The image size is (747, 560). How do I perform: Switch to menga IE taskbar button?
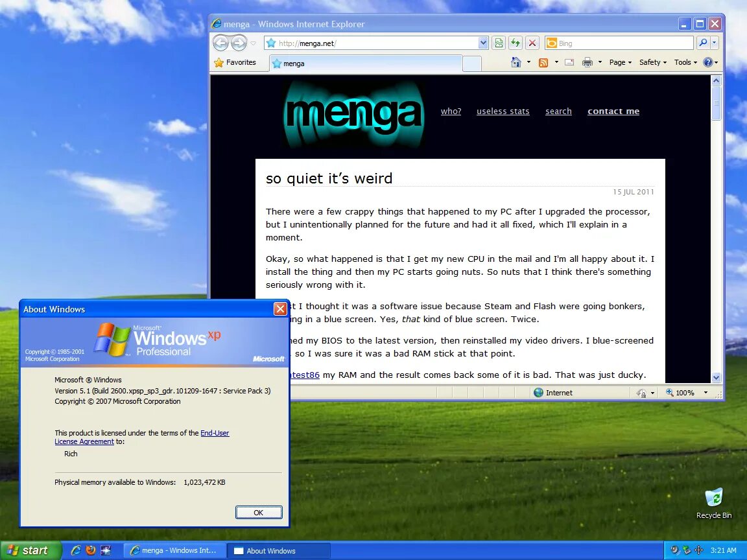click(174, 550)
